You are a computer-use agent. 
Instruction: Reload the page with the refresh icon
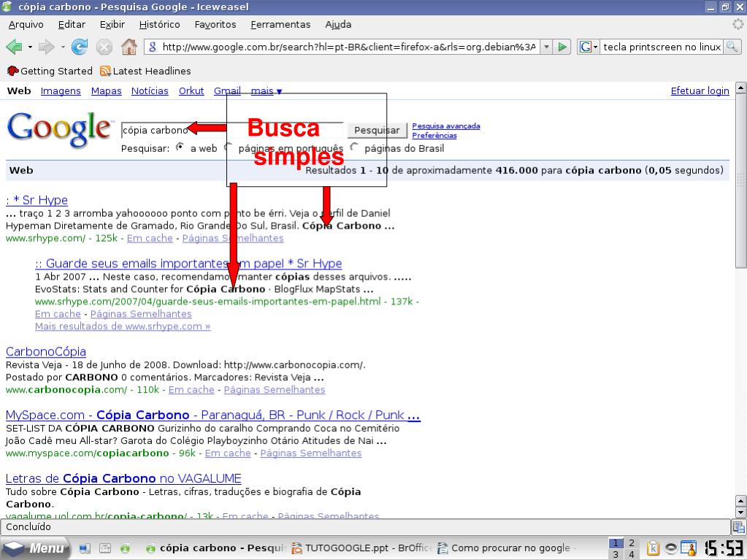pos(80,47)
